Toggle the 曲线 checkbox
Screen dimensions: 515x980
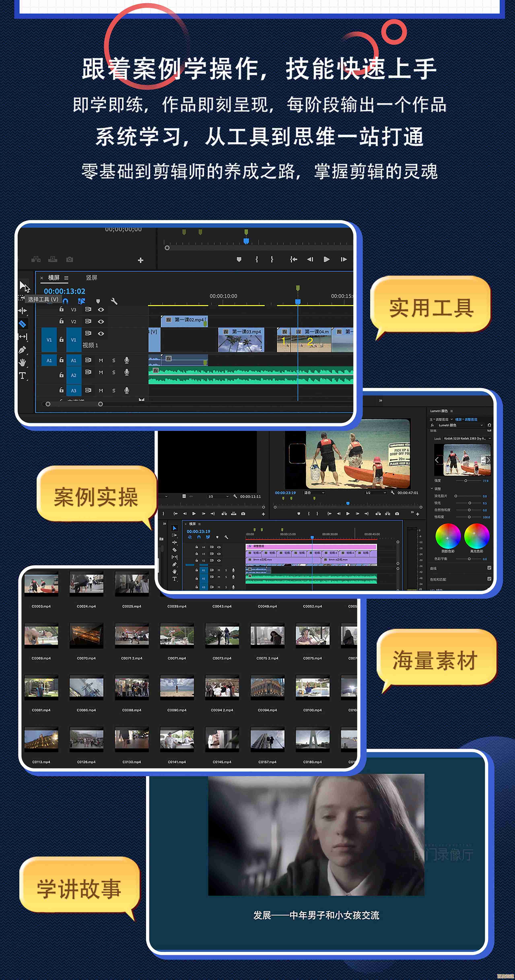pos(489,568)
